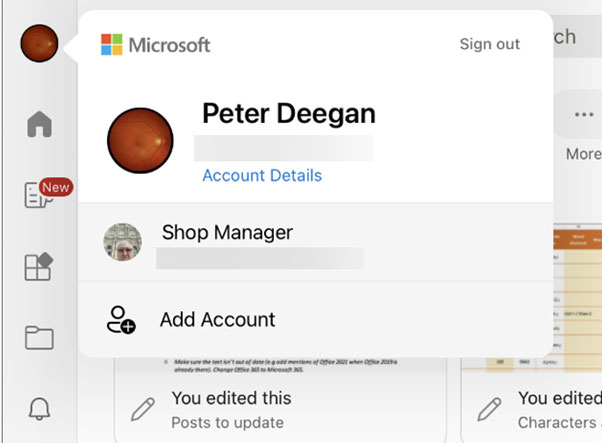Click the sidebar profile avatar at top
Image resolution: width=602 pixels, height=443 pixels.
tap(39, 44)
